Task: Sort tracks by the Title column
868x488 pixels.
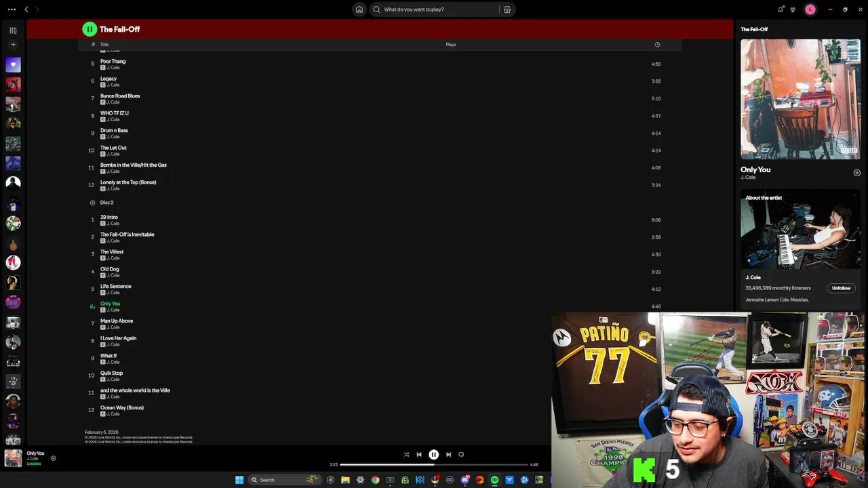Action: (x=104, y=45)
